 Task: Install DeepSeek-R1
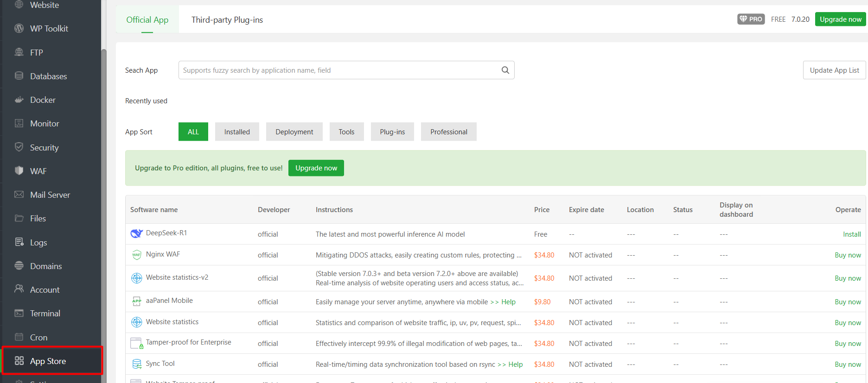[x=852, y=234]
